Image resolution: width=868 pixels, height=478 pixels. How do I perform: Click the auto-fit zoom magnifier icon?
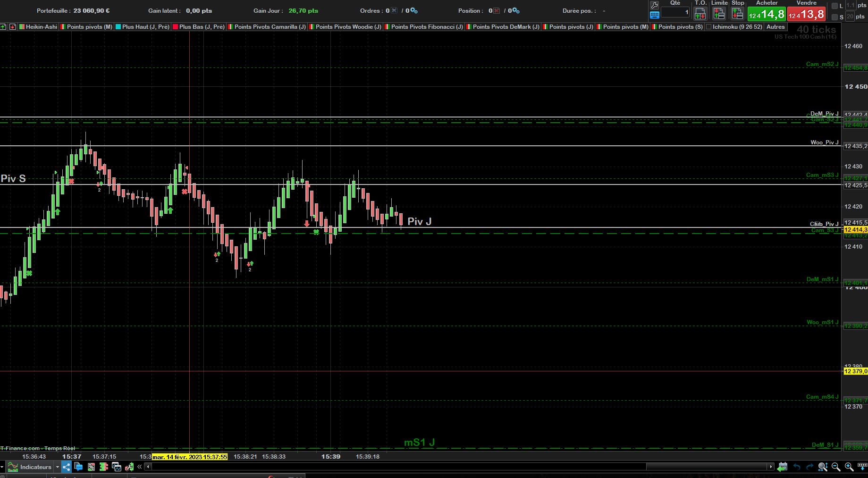point(823,467)
